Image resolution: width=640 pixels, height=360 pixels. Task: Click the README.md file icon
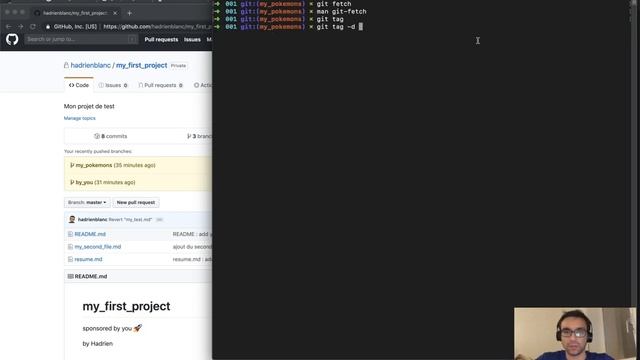[70, 234]
